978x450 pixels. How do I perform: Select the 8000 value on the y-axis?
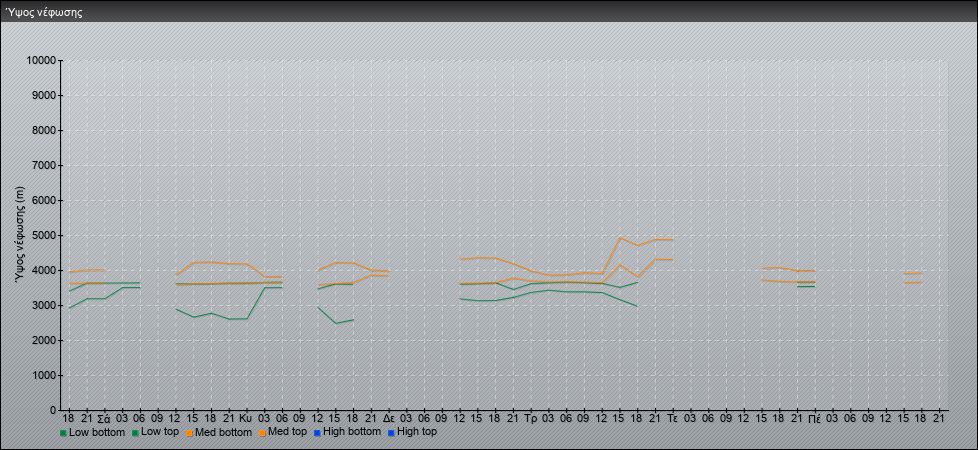[x=44, y=130]
